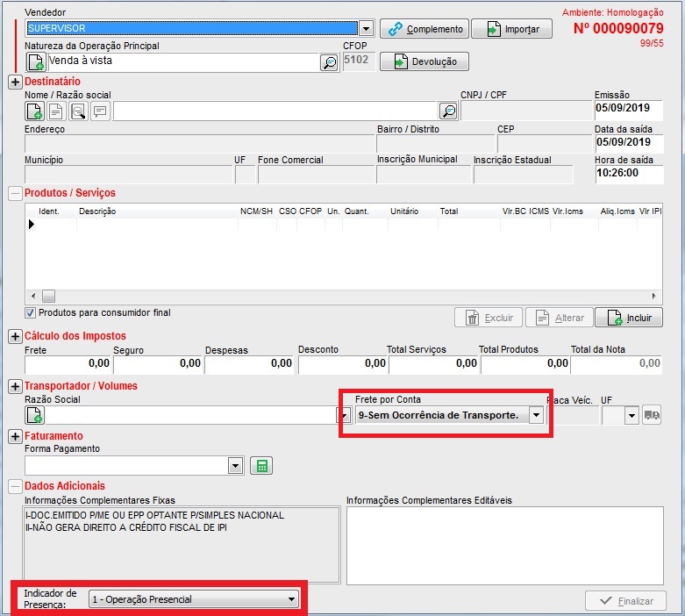
Task: Open the Forma Pagamento calculator icon
Action: tap(259, 466)
